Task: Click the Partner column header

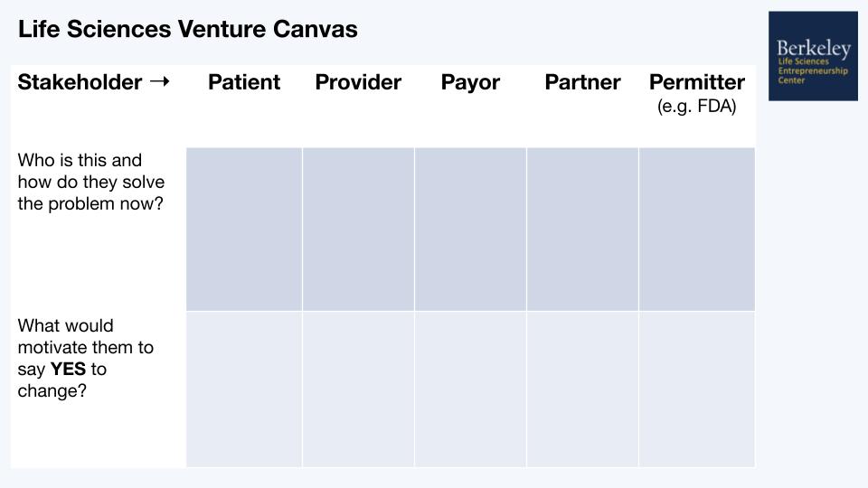Action: 582,82
